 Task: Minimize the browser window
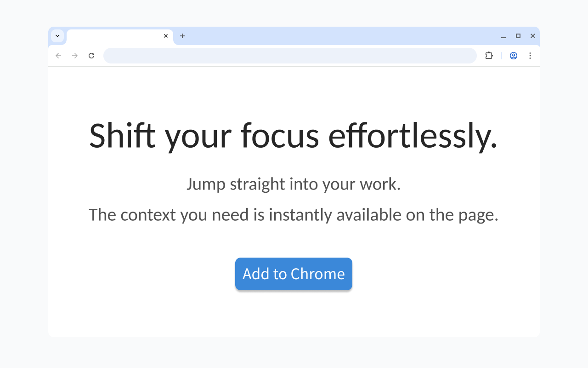(503, 36)
